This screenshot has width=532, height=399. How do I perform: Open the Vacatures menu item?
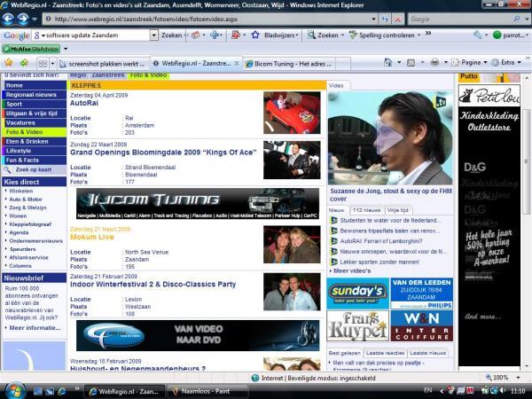(35, 123)
